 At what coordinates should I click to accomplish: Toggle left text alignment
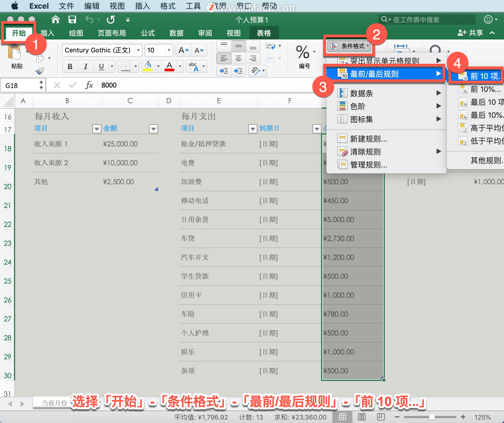(x=224, y=58)
